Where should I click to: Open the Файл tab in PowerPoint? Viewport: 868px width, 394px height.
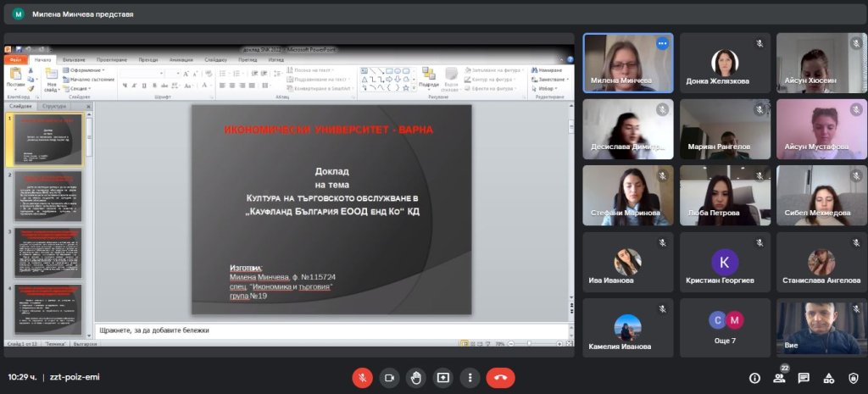pos(15,60)
